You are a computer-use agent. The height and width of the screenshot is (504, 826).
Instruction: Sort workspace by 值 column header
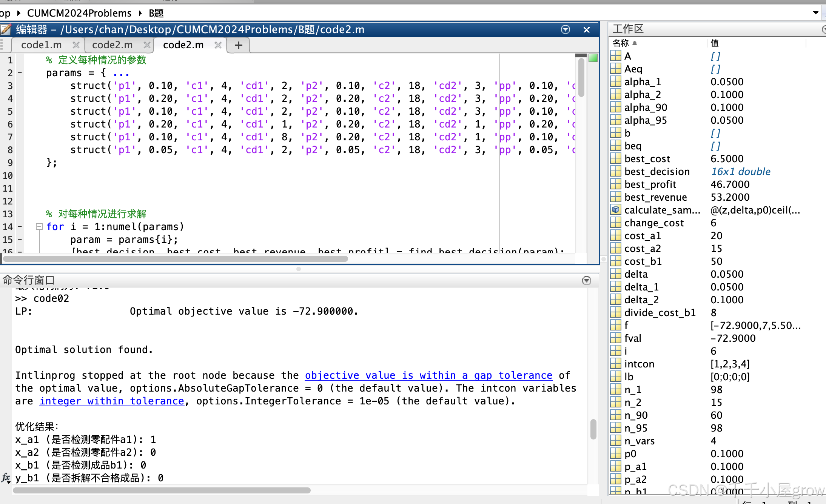[x=714, y=43]
